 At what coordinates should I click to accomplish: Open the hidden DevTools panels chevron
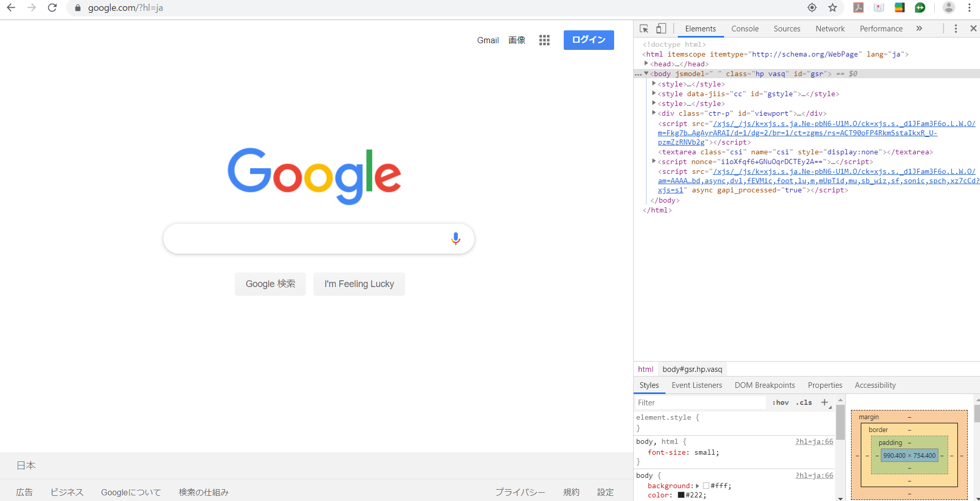click(919, 28)
